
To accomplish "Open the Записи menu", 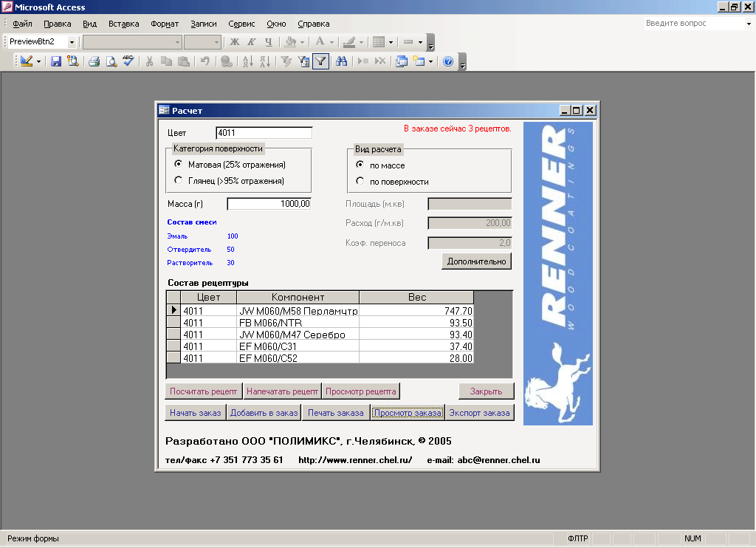I will [204, 24].
